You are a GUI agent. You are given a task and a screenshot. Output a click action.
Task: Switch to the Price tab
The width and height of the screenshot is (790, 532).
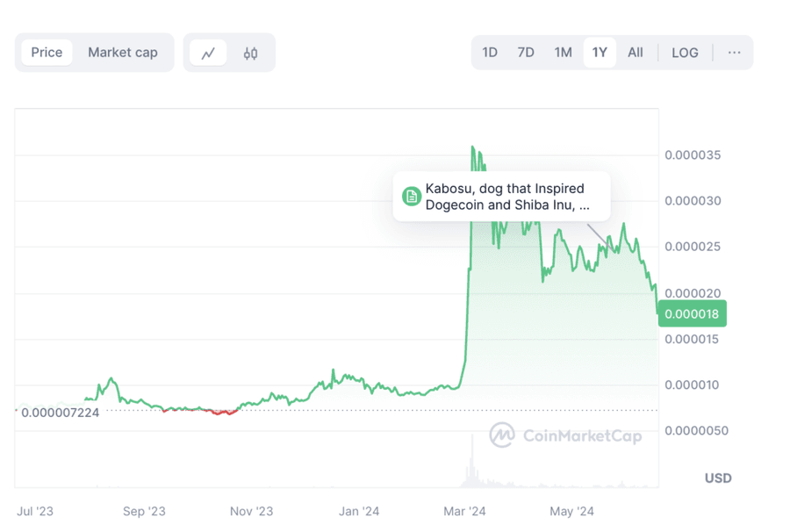pos(47,53)
